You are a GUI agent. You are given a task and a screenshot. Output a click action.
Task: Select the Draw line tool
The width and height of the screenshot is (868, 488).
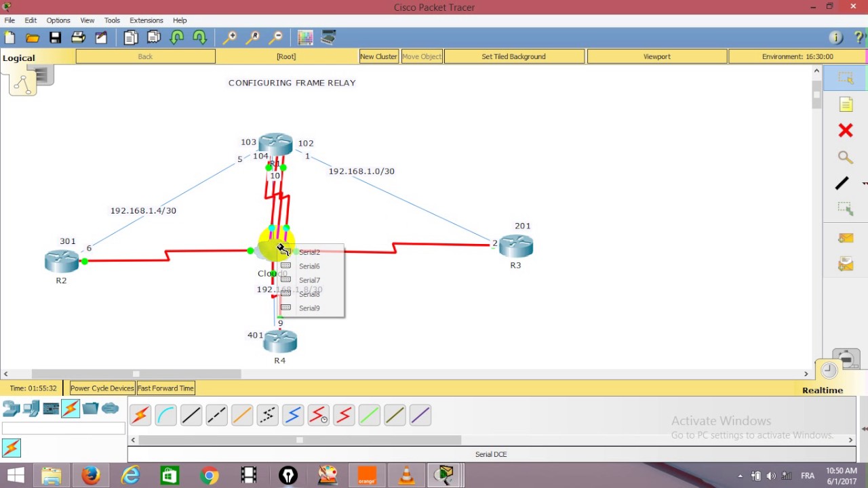coord(842,183)
